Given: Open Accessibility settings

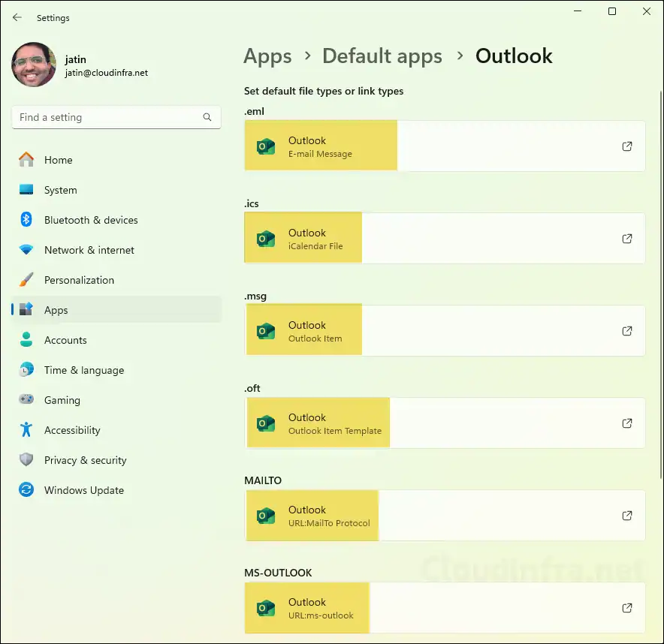Looking at the screenshot, I should click(116, 430).
